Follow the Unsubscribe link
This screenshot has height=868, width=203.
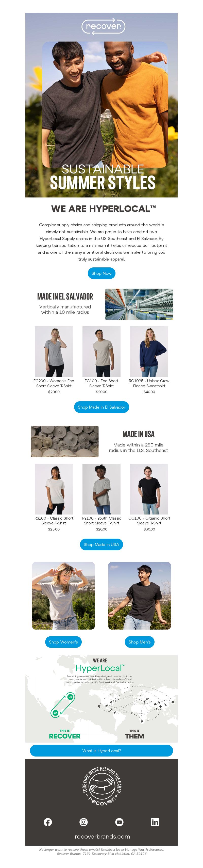(x=110, y=850)
